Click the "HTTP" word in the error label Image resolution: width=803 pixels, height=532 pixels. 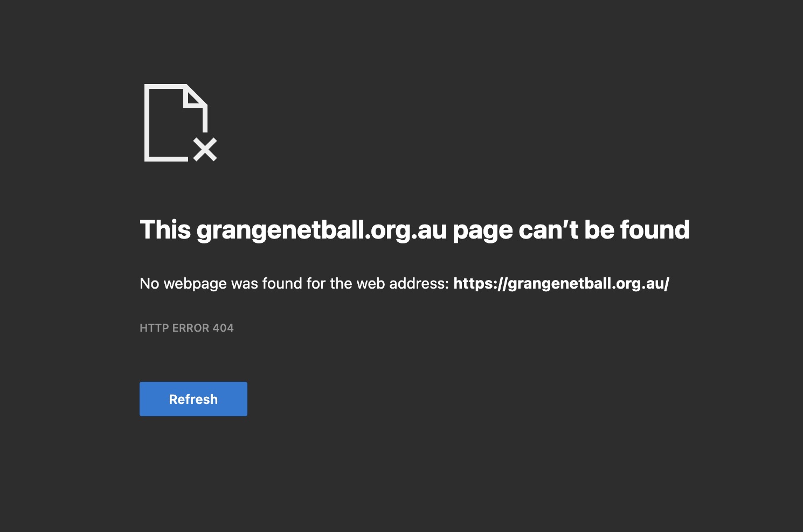(x=154, y=328)
